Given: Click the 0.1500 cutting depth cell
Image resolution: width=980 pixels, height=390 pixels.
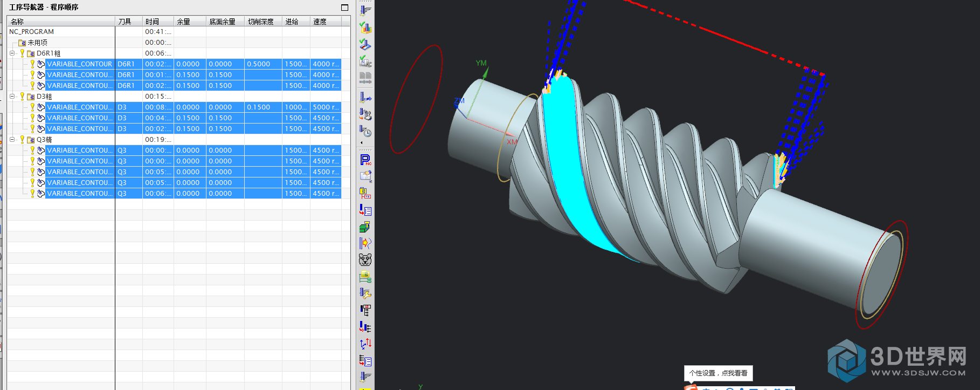Looking at the screenshot, I should tap(263, 107).
